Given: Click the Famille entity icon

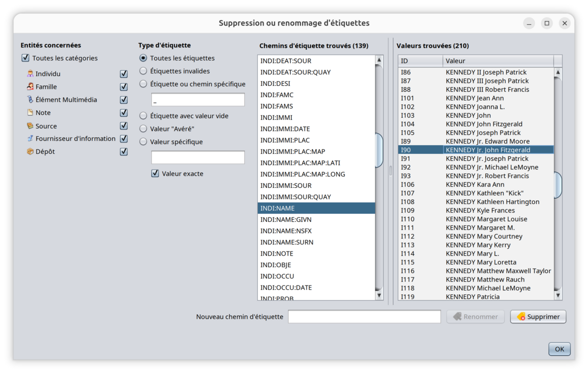Looking at the screenshot, I should [x=30, y=87].
